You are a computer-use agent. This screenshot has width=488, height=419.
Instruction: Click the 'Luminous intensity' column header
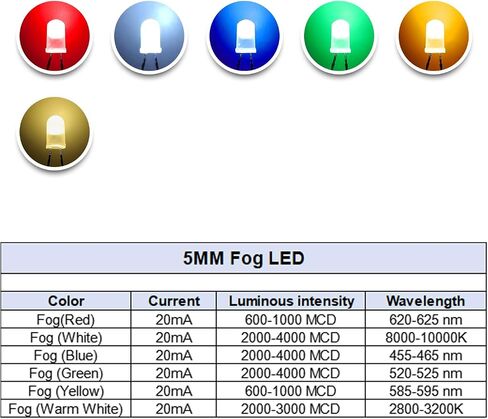[291, 301]
